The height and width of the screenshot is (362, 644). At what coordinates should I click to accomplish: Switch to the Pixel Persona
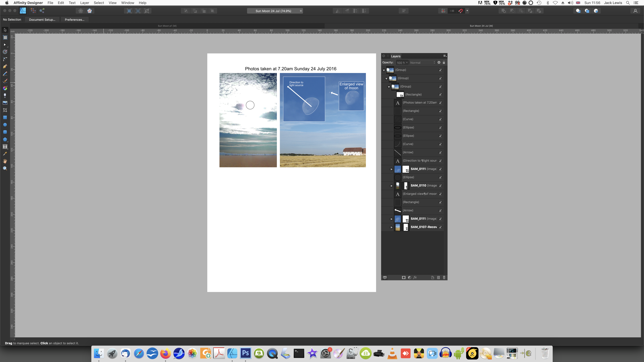(33, 11)
